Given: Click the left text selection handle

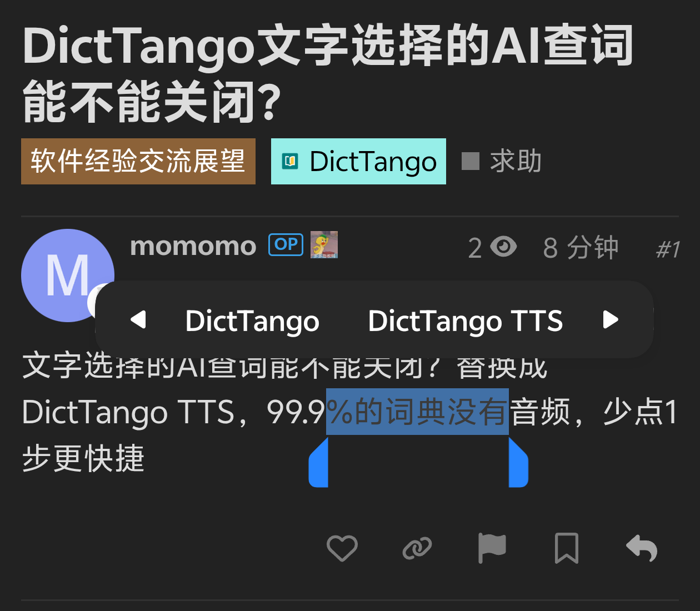Looking at the screenshot, I should click(x=318, y=462).
